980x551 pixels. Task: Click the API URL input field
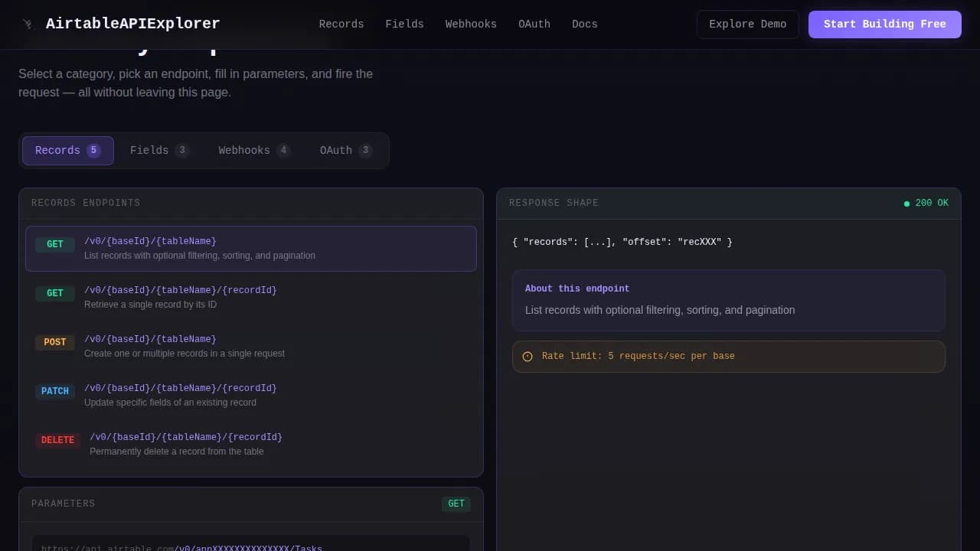[250, 545]
